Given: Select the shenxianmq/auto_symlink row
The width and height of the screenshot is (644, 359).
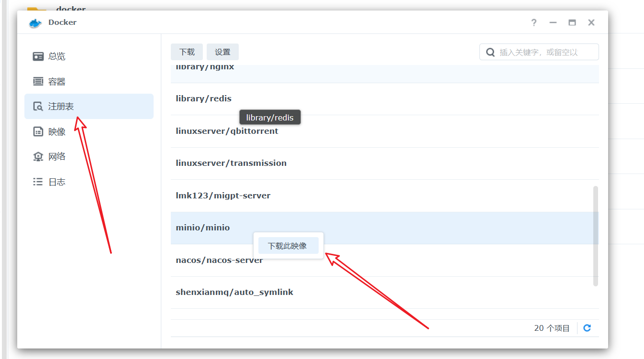Looking at the screenshot, I should [385, 293].
